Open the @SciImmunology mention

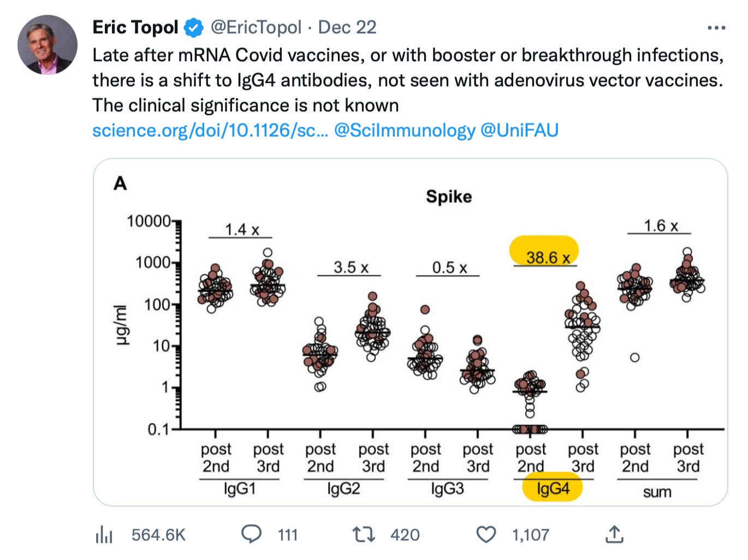(x=405, y=130)
